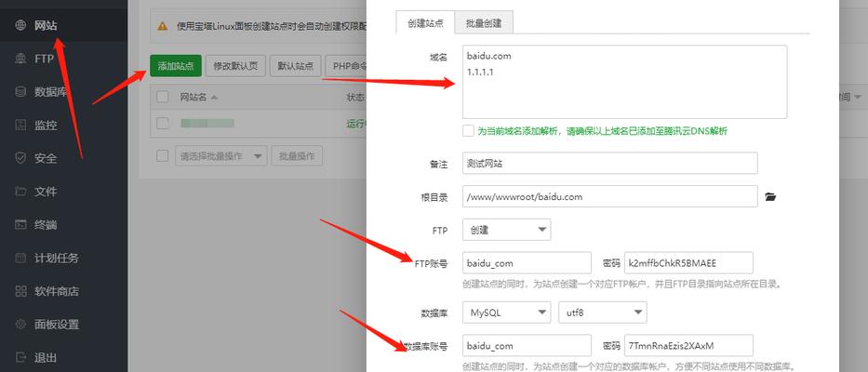Click the 文件 folder icon in sidebar
Image resolution: width=868 pixels, height=372 pixels.
[x=20, y=192]
